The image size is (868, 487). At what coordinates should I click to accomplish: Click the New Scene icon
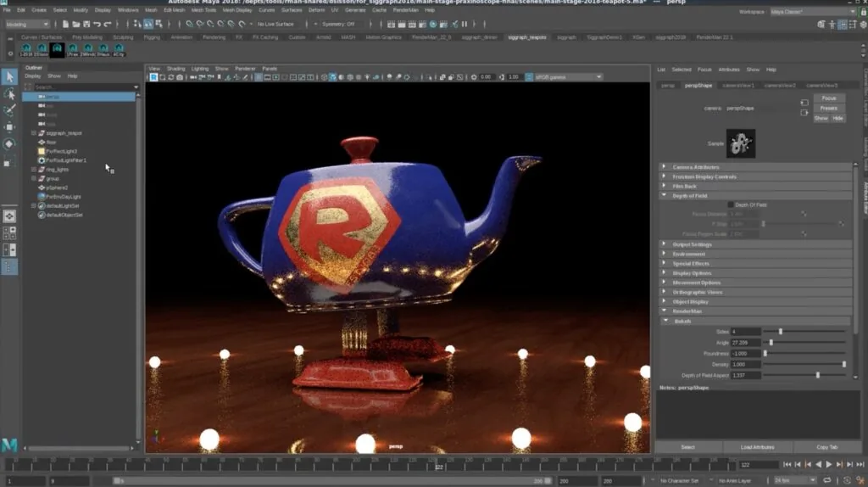click(65, 25)
